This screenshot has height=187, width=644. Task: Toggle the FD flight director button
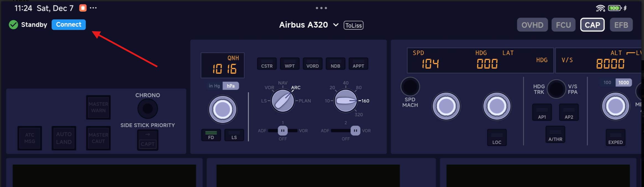pyautogui.click(x=211, y=135)
